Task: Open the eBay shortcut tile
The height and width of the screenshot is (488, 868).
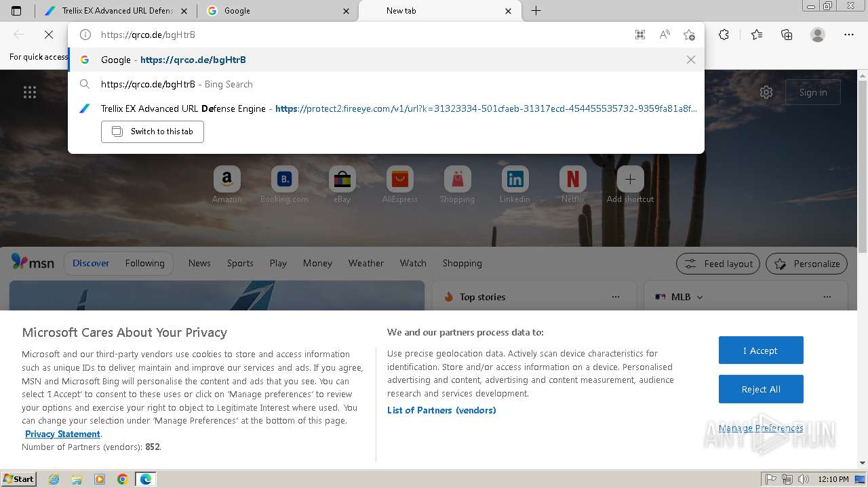Action: (x=342, y=184)
